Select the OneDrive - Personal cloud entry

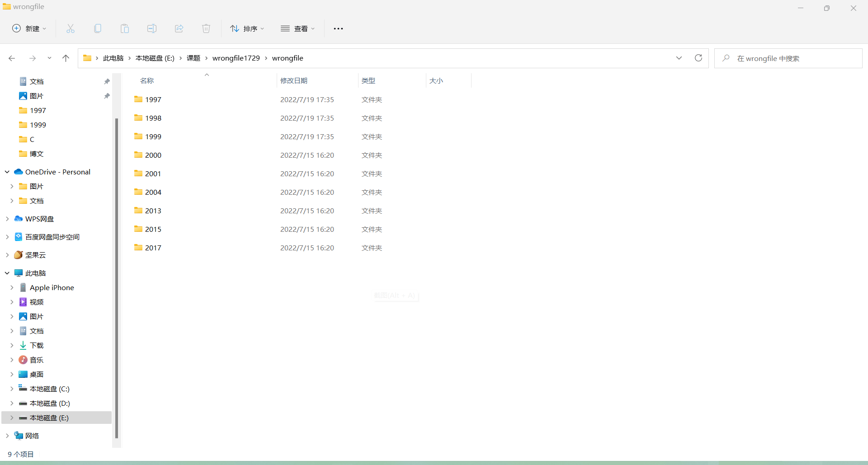click(58, 172)
